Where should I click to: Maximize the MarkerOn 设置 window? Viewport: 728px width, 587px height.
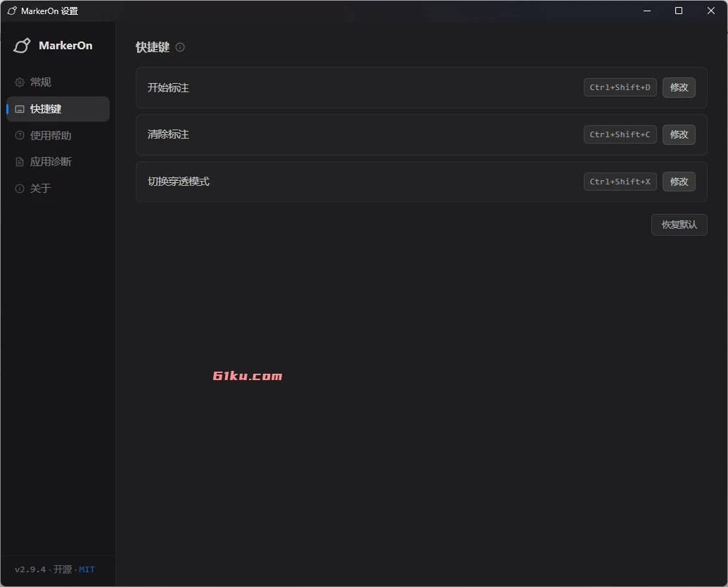tap(678, 11)
